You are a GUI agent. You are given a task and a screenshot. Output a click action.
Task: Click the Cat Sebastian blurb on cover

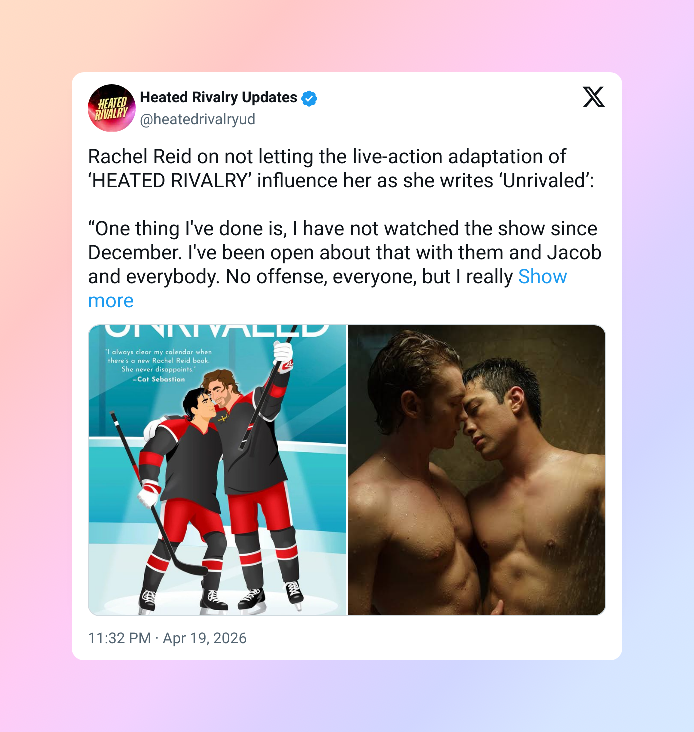[158, 365]
